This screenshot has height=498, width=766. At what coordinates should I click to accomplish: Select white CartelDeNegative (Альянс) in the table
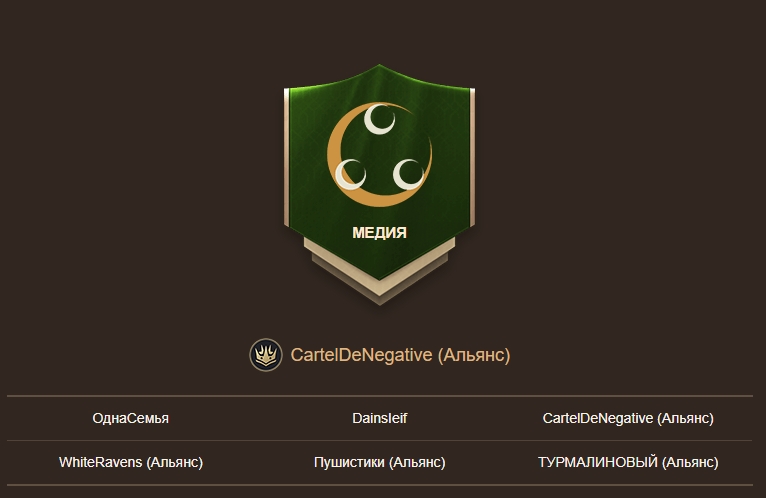(628, 418)
